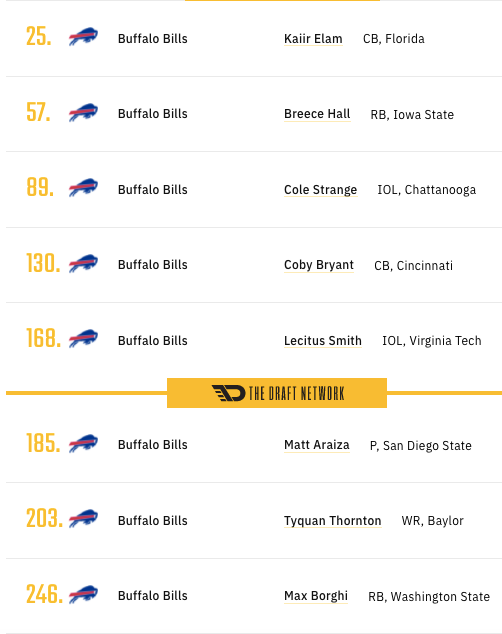The width and height of the screenshot is (502, 634).
Task: Click Buffalo Bills team name at pick 25
Action: pyautogui.click(x=153, y=39)
